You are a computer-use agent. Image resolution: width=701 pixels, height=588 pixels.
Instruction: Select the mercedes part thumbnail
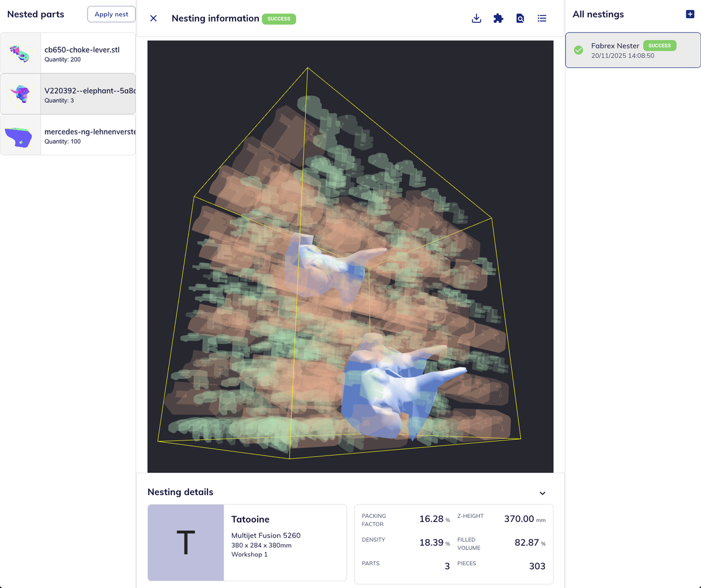tap(20, 135)
